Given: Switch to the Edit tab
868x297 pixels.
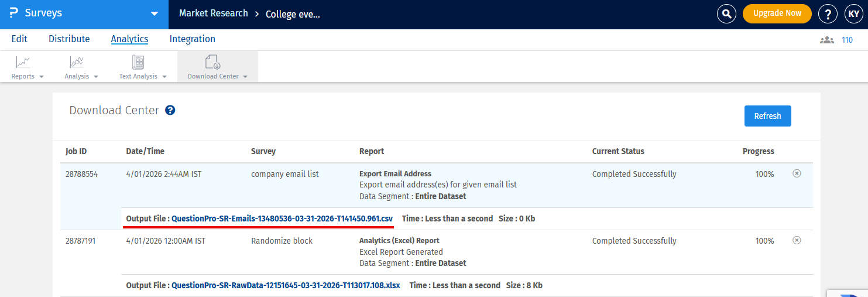Looking at the screenshot, I should [19, 39].
